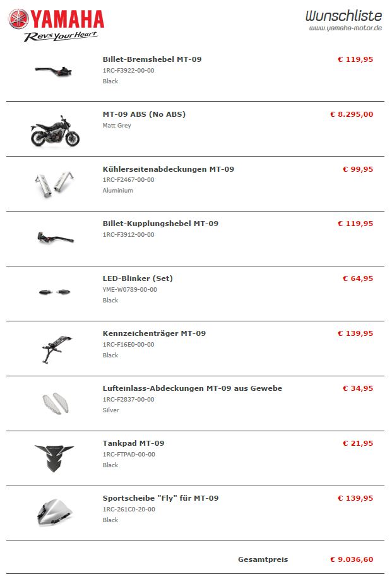Open the MT-09 ABS (No ABS) title
This screenshot has width=392, height=579.
pos(144,114)
